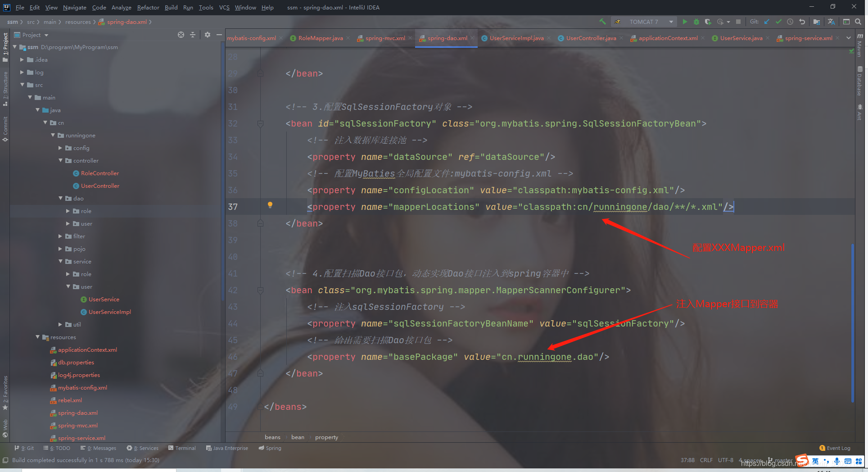Select db.properties in the project tree
Screen dimensions: 868x472
76,363
